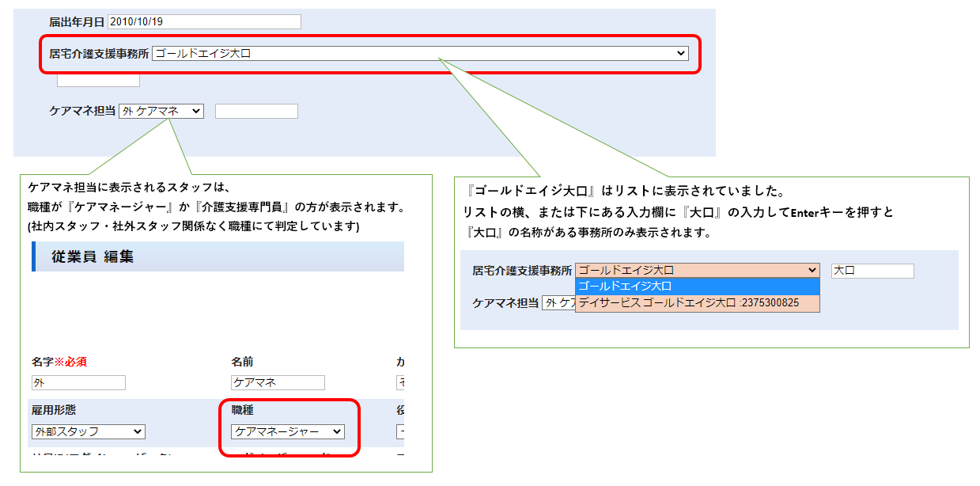Open the top 居宅介護支援事務所 dropdown
980x486 pixels.
pos(420,53)
